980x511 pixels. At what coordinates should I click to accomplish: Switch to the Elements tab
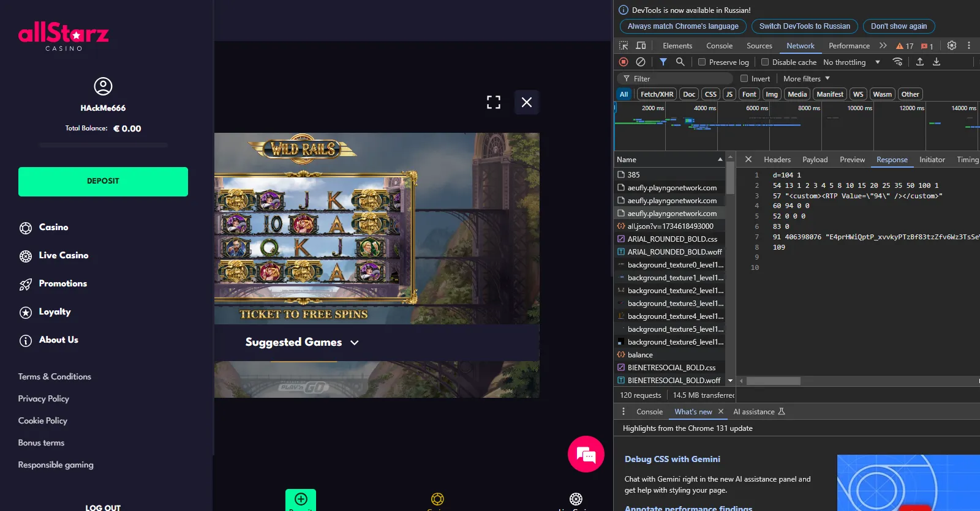677,46
